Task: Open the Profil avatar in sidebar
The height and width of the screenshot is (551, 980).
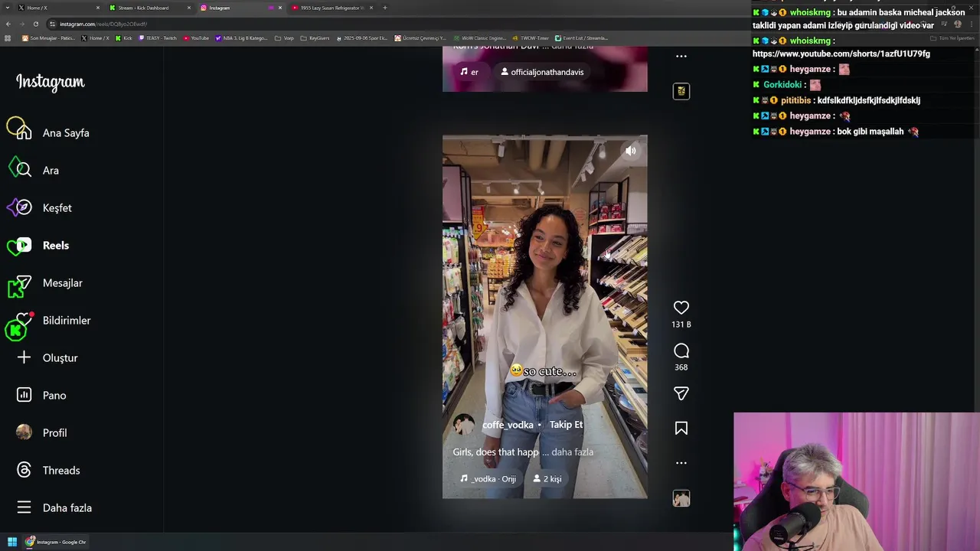Action: point(24,432)
